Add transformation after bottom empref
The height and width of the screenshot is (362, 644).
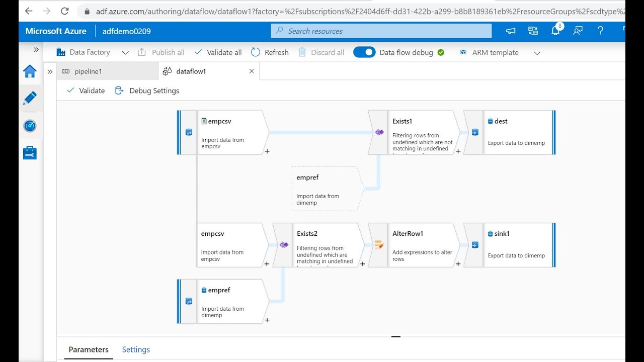coord(267,320)
